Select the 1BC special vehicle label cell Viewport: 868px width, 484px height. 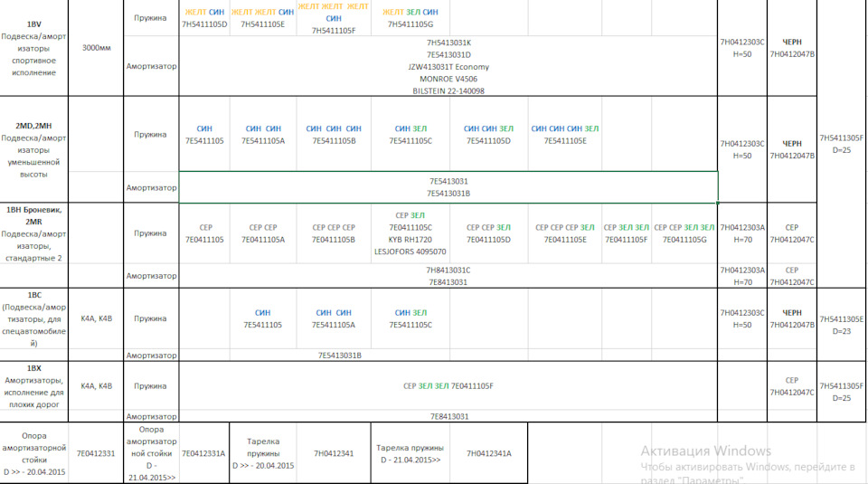click(33, 318)
